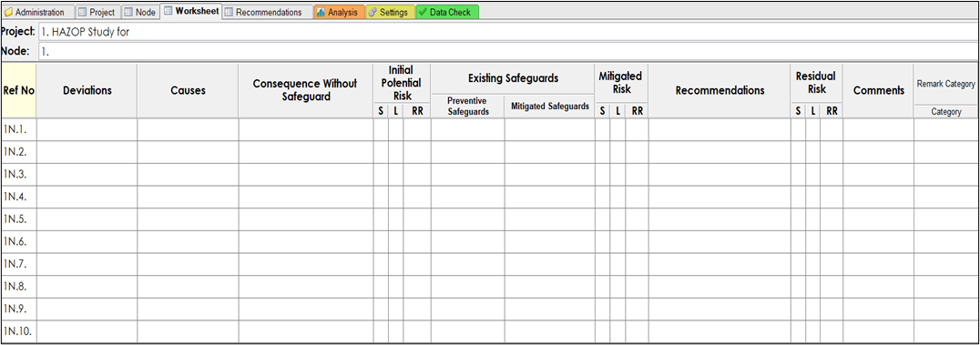Click the Comments column header
This screenshot has height=345, width=980.
878,91
